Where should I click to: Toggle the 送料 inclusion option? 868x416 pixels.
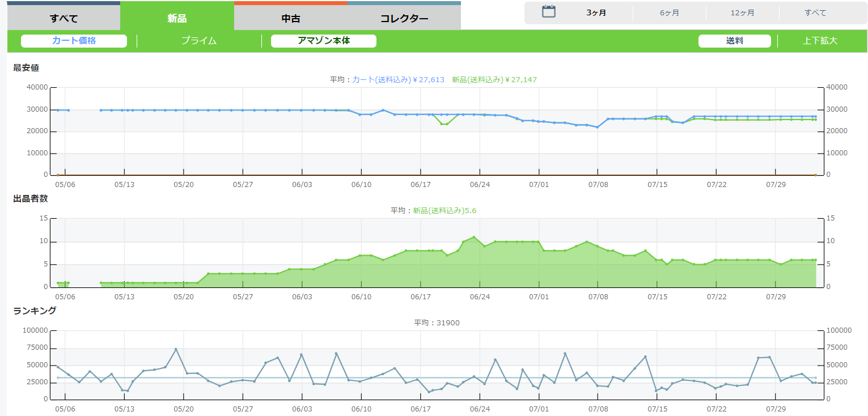734,41
